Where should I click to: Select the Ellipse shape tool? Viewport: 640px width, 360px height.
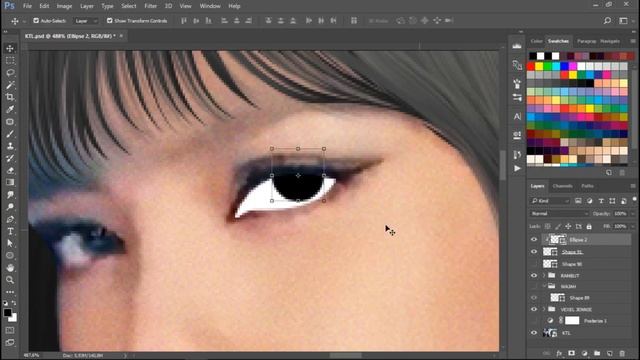pos(10,256)
